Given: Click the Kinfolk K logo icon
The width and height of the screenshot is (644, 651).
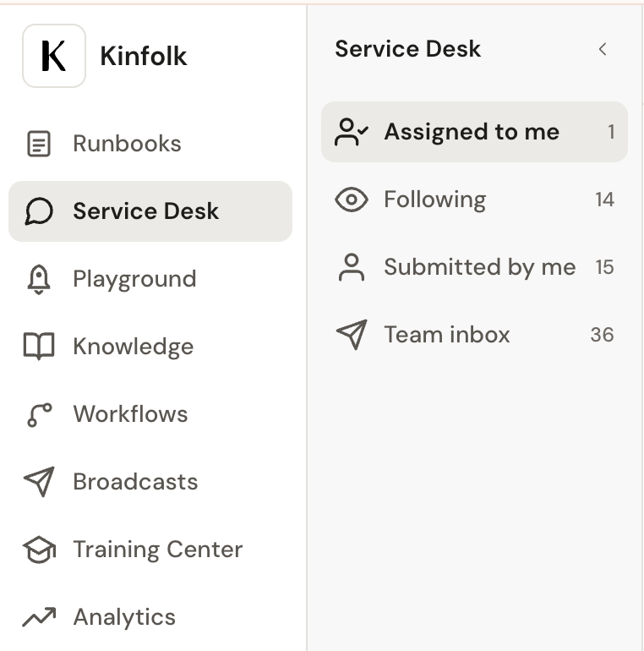Looking at the screenshot, I should pyautogui.click(x=54, y=56).
